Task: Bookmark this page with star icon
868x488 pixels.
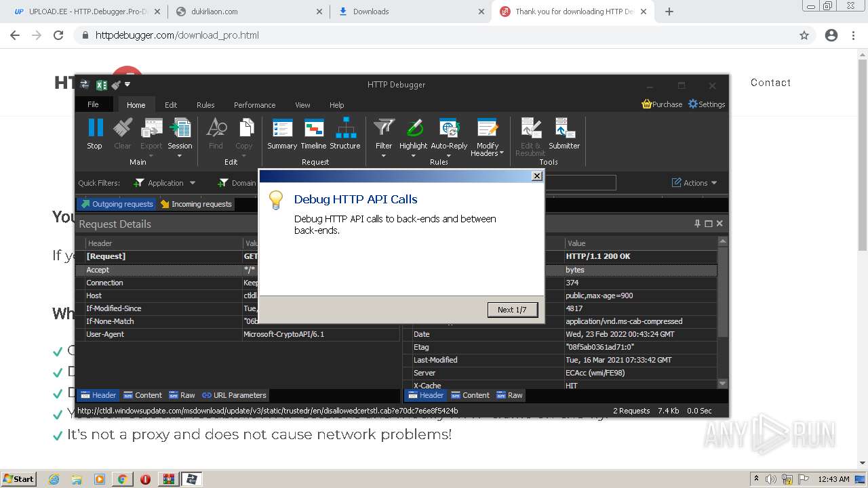Action: [804, 35]
